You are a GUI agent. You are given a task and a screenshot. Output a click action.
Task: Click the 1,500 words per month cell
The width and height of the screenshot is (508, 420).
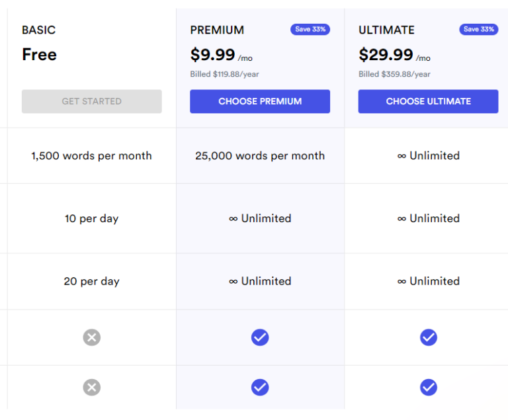pos(91,156)
